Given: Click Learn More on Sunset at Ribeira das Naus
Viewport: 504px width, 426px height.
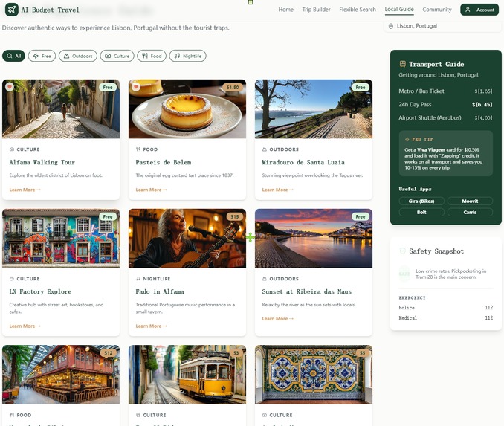Looking at the screenshot, I should click(278, 319).
